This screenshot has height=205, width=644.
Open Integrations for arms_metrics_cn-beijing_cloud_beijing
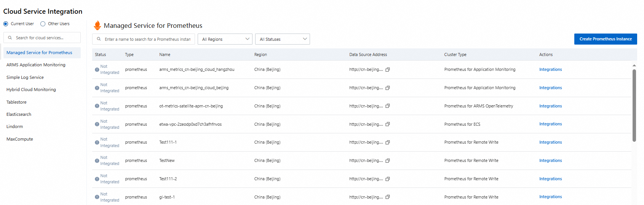[x=550, y=88]
